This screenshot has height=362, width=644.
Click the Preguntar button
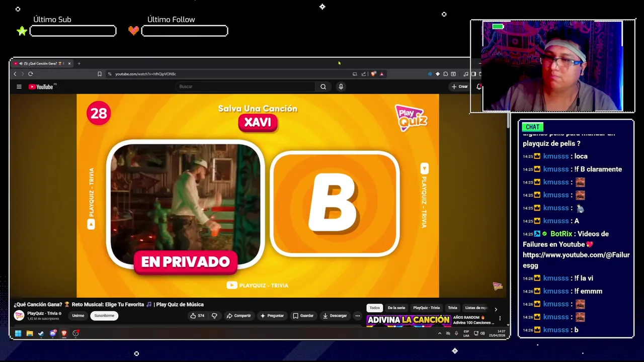(272, 316)
